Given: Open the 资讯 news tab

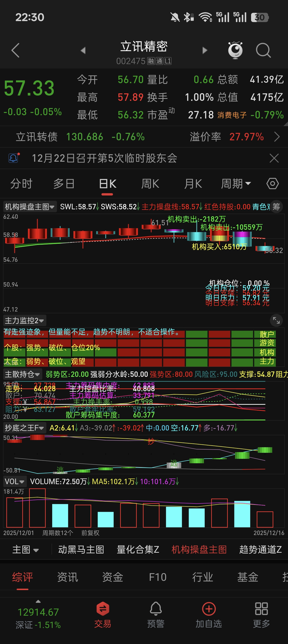Looking at the screenshot, I should (x=68, y=577).
